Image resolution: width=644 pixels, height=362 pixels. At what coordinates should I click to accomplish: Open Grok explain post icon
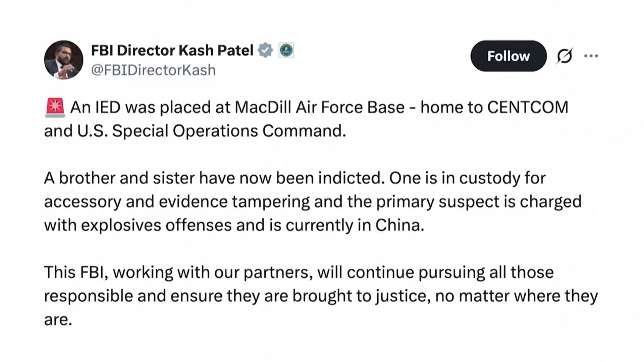coord(565,56)
